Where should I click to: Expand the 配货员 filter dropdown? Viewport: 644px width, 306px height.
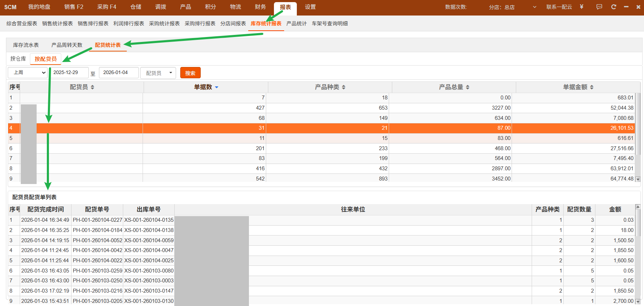[x=158, y=73]
